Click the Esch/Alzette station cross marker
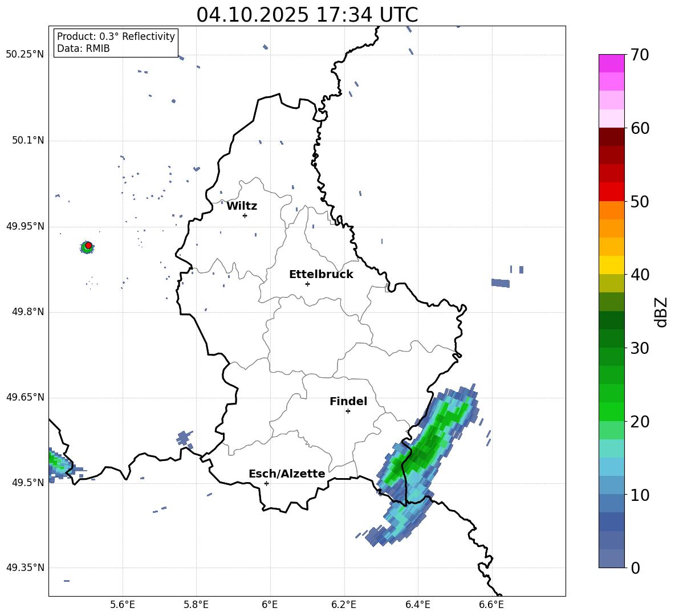The height and width of the screenshot is (616, 675). point(266,483)
